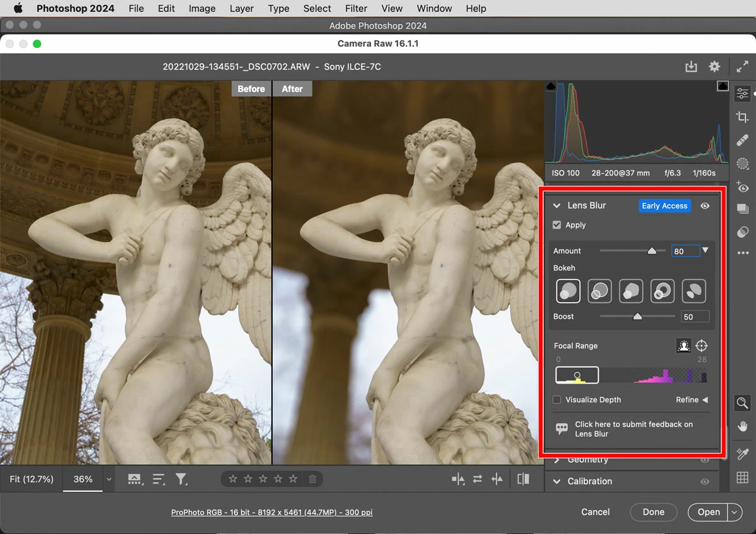Click the Amount slider handle
This screenshot has height=534, width=756.
tap(652, 251)
